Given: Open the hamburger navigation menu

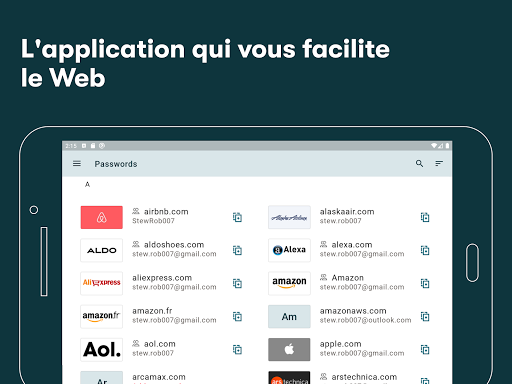Looking at the screenshot, I should click(x=77, y=164).
